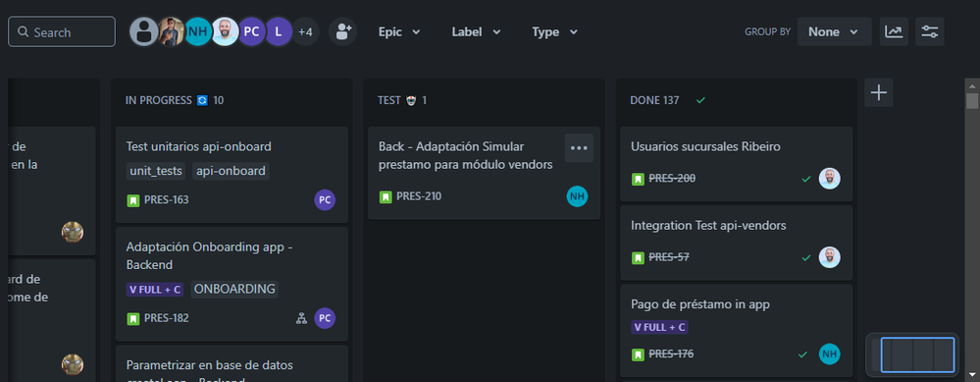The image size is (980, 382).
Task: Click the assignee avatar on PRES-200
Action: (829, 179)
